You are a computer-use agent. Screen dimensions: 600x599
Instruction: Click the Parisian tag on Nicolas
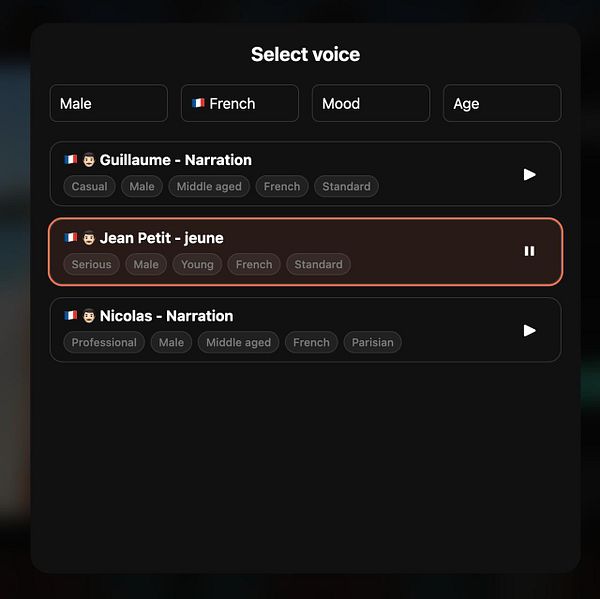[373, 343]
